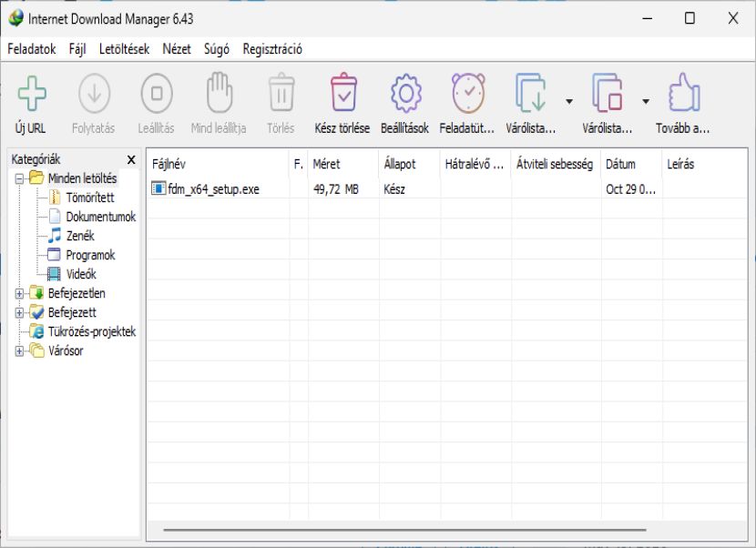Image resolution: width=756 pixels, height=548 pixels.
Task: Expand the Befejezett tree node
Action: click(19, 313)
